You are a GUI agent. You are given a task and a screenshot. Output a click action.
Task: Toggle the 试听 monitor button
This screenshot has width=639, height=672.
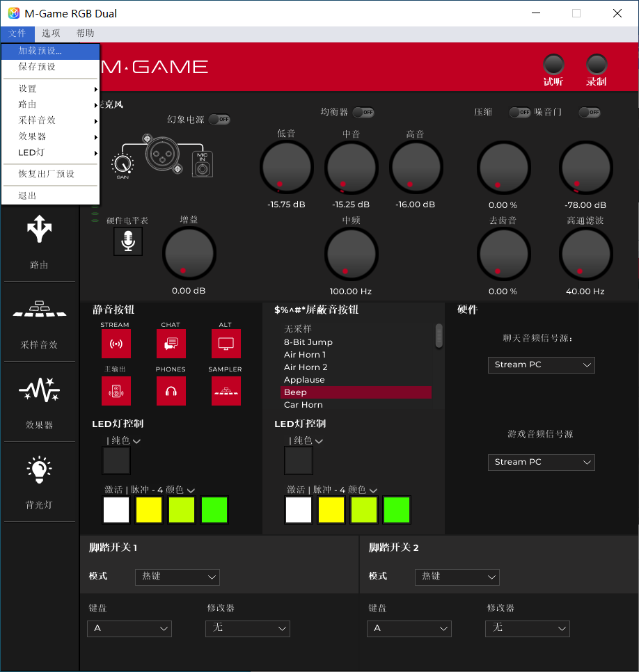pos(553,64)
